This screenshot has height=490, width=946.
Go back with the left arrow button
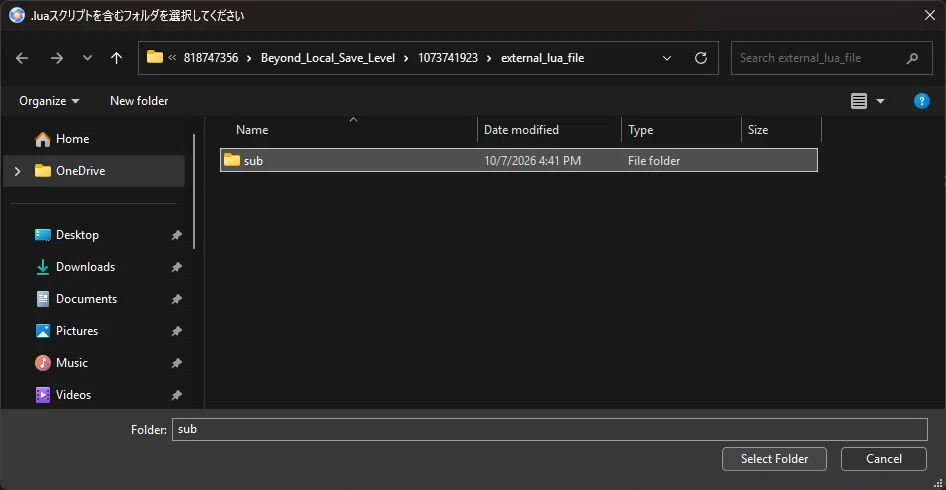point(22,58)
